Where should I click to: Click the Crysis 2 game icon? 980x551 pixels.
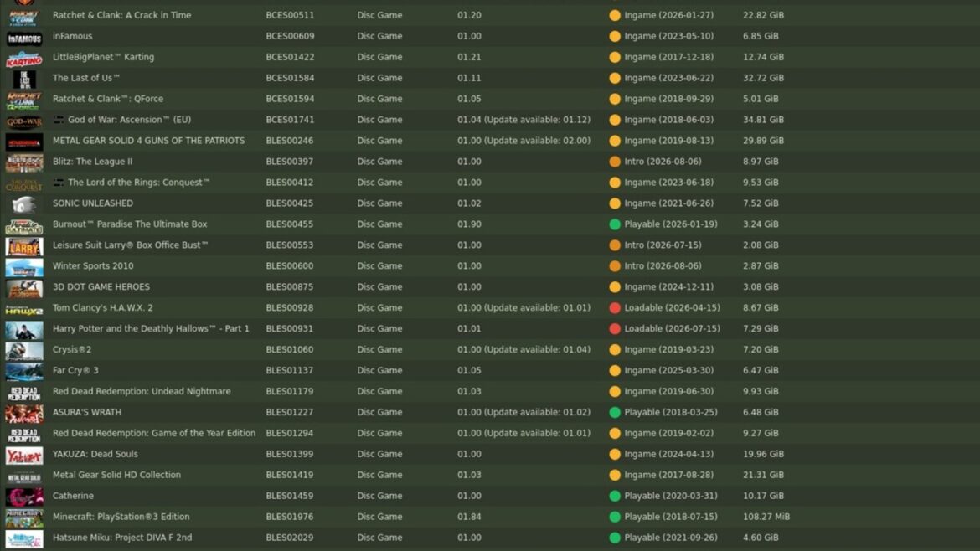[24, 352]
